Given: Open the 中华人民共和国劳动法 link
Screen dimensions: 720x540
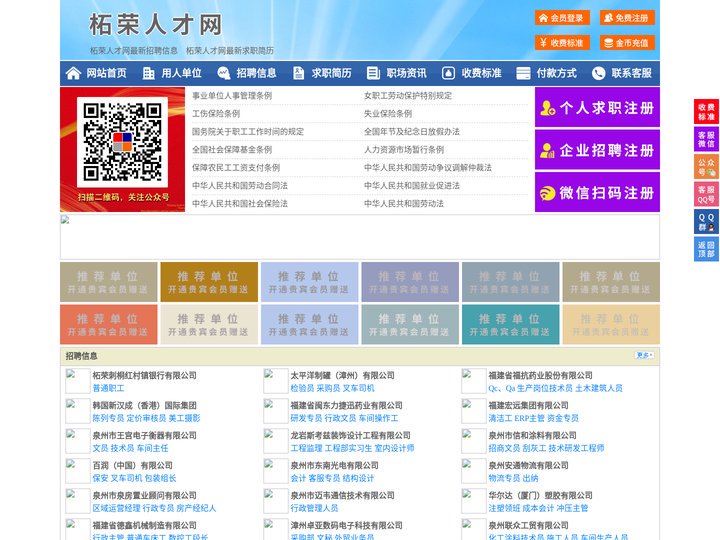Looking at the screenshot, I should [404, 203].
